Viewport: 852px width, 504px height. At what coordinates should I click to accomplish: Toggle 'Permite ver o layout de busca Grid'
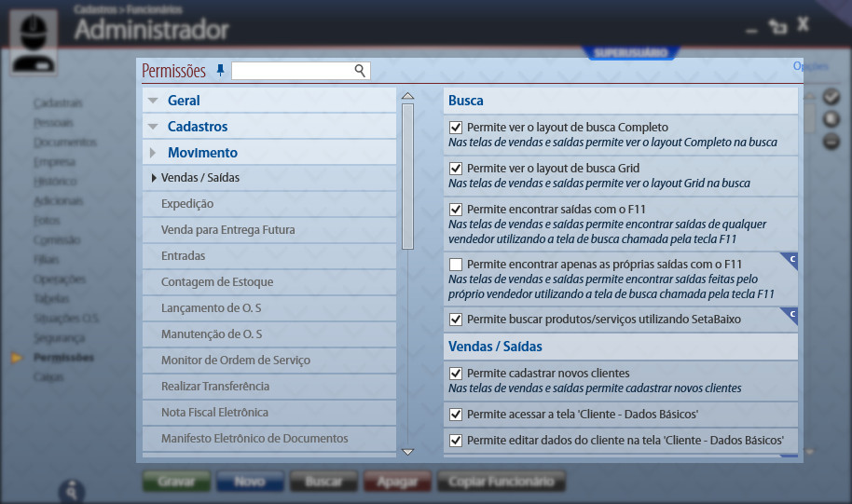click(456, 169)
